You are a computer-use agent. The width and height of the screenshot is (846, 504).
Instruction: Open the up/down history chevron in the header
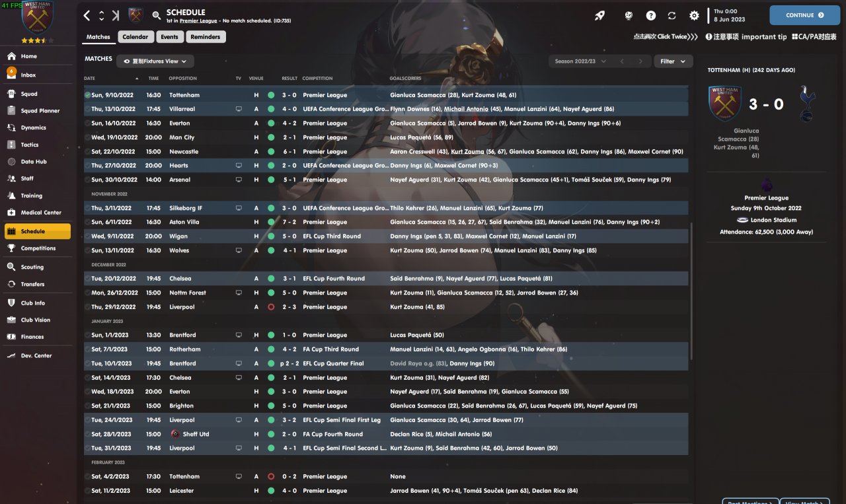pos(102,15)
